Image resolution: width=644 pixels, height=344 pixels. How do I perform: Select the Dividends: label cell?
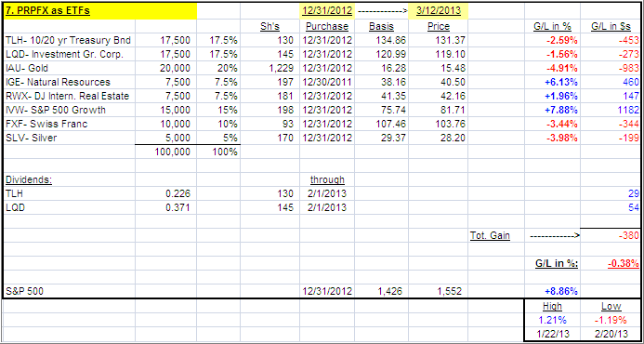tap(69, 179)
